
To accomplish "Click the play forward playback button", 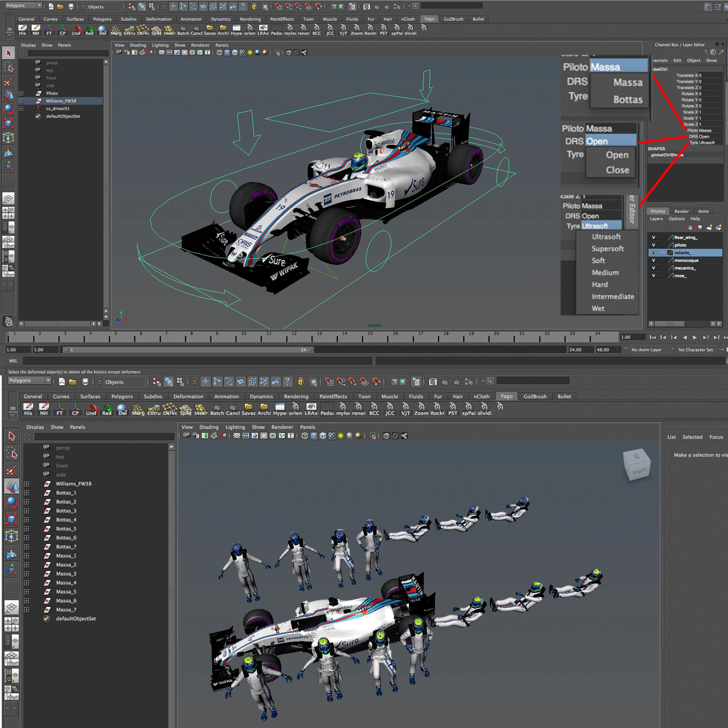I will (695, 338).
